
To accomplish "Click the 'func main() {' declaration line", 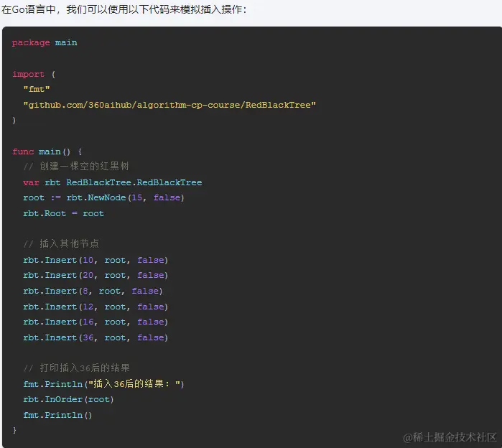I will (x=47, y=151).
